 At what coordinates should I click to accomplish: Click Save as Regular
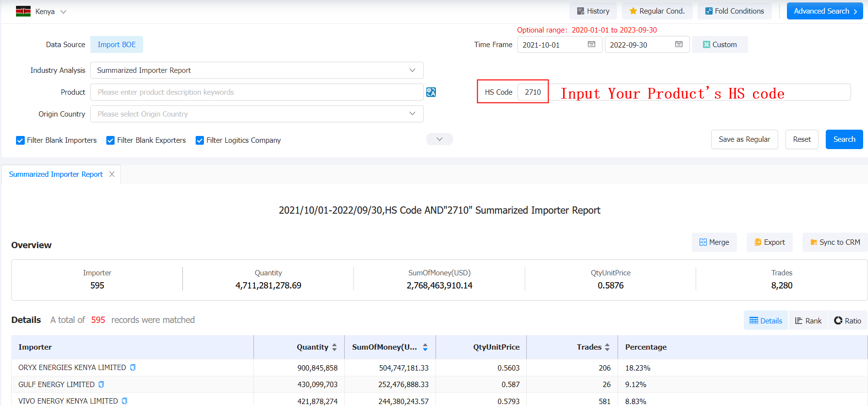click(x=744, y=139)
